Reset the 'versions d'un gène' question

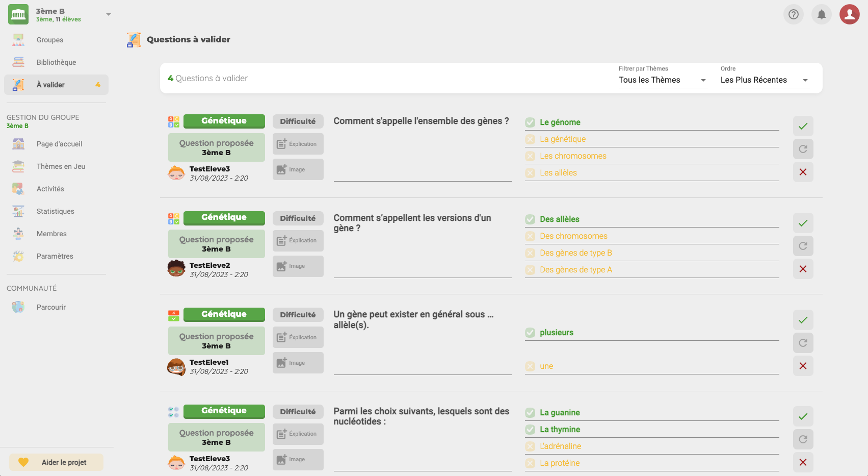pos(803,246)
